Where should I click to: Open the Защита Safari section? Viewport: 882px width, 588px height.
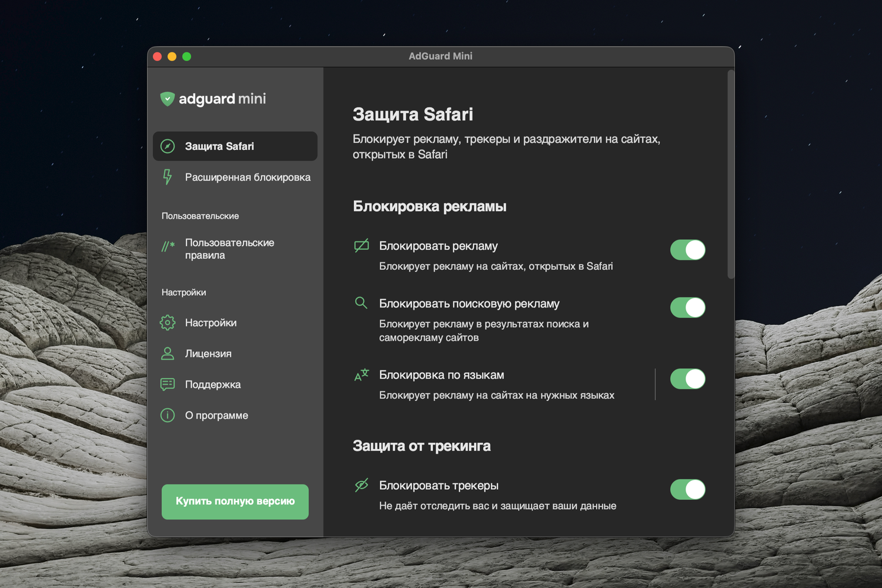click(235, 146)
